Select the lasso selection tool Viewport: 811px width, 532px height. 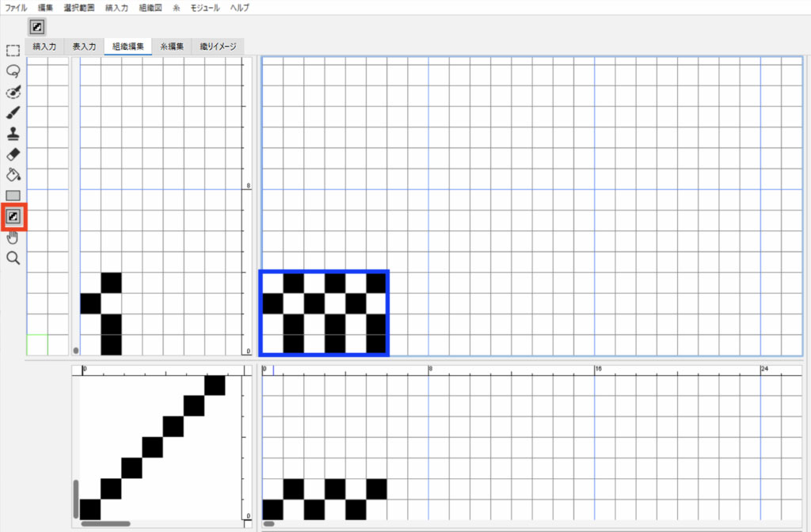(x=13, y=71)
